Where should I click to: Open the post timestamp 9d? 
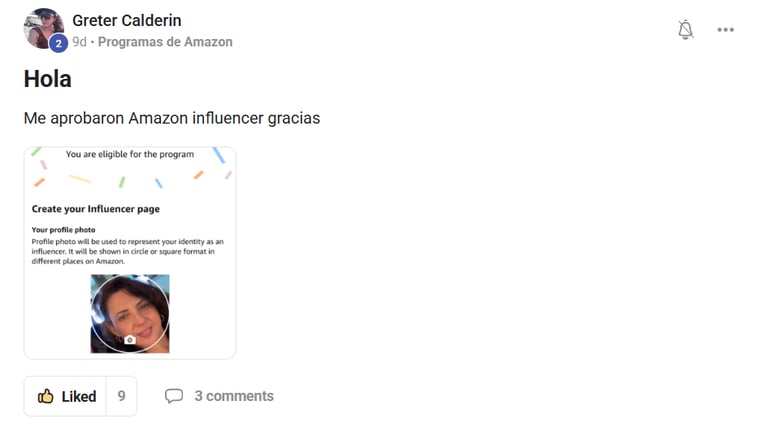point(79,42)
